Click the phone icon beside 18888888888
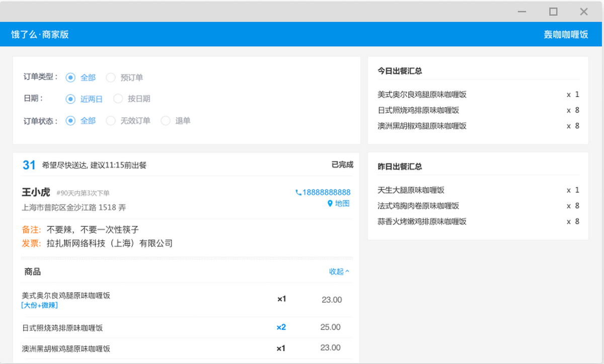The image size is (604, 364). tap(298, 193)
